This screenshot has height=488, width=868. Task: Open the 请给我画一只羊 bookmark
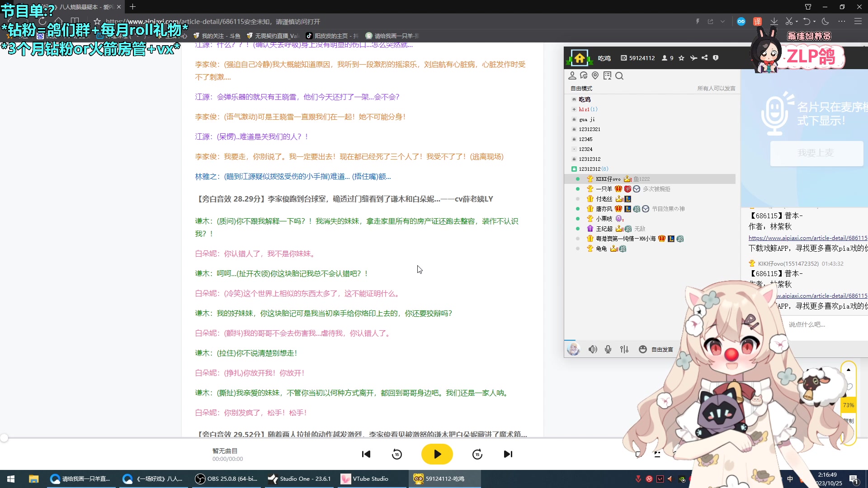click(392, 36)
